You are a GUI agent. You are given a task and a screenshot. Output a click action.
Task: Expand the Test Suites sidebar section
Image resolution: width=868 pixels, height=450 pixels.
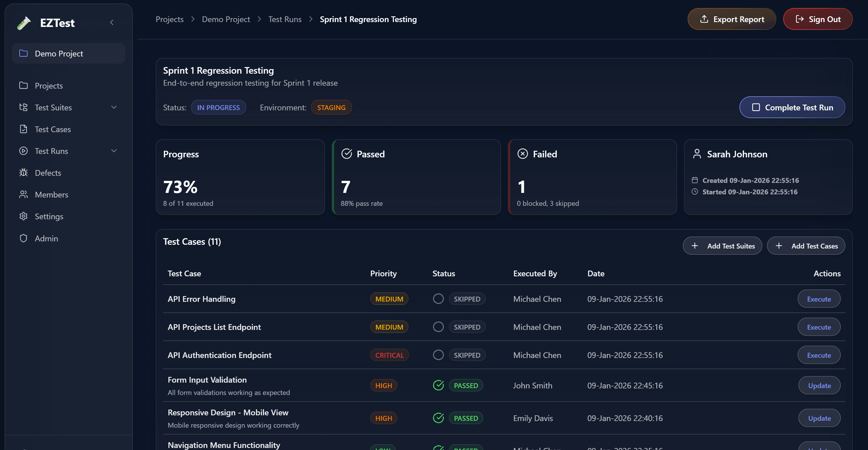point(114,107)
